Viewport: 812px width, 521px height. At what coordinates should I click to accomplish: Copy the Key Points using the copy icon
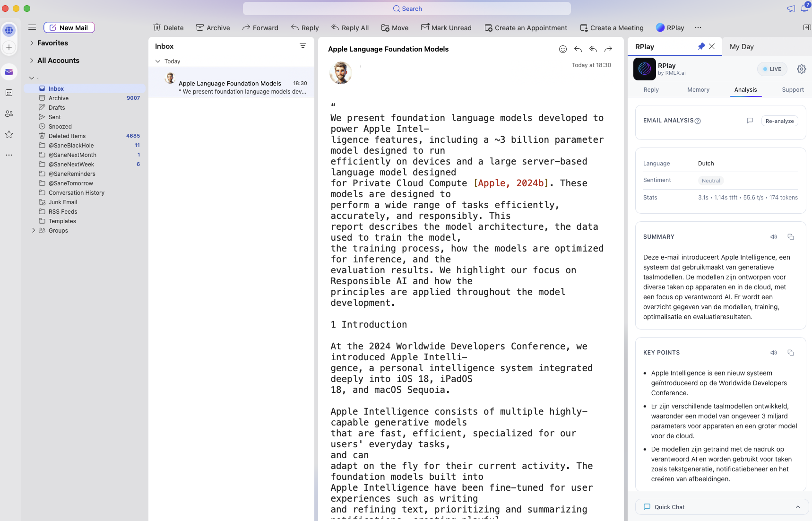791,353
